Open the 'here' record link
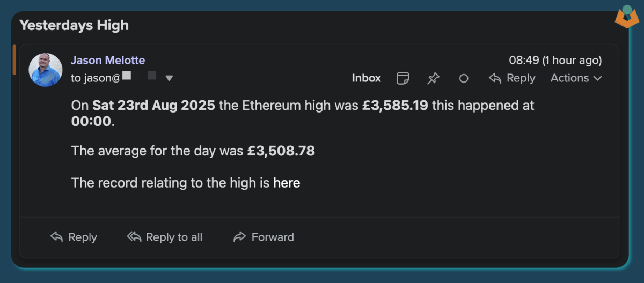Image resolution: width=644 pixels, height=283 pixels. pyautogui.click(x=287, y=183)
